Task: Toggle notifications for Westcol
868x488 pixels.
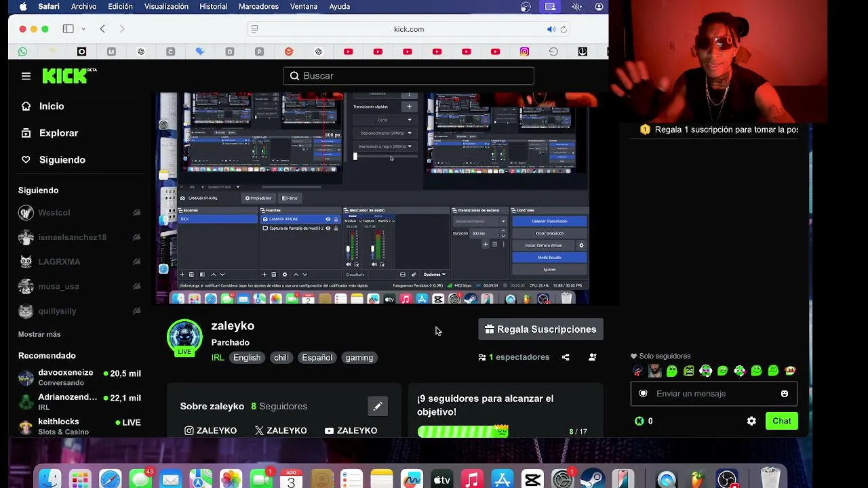Action: point(136,213)
